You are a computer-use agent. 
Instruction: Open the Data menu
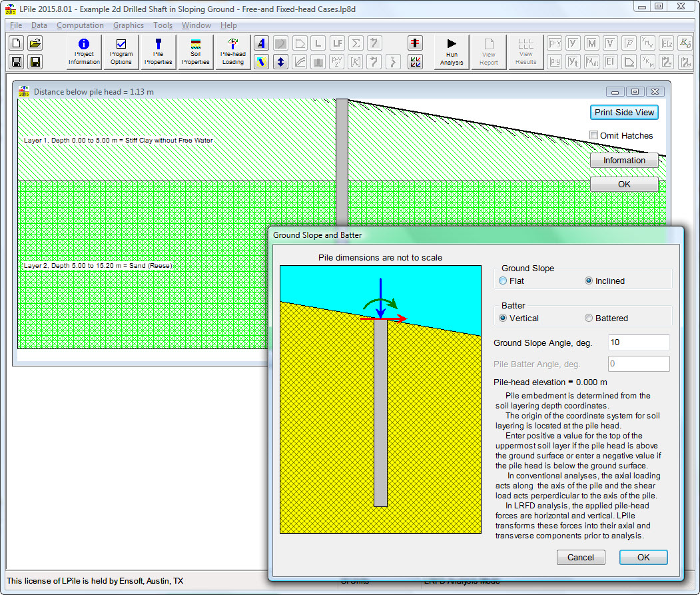[x=39, y=25]
